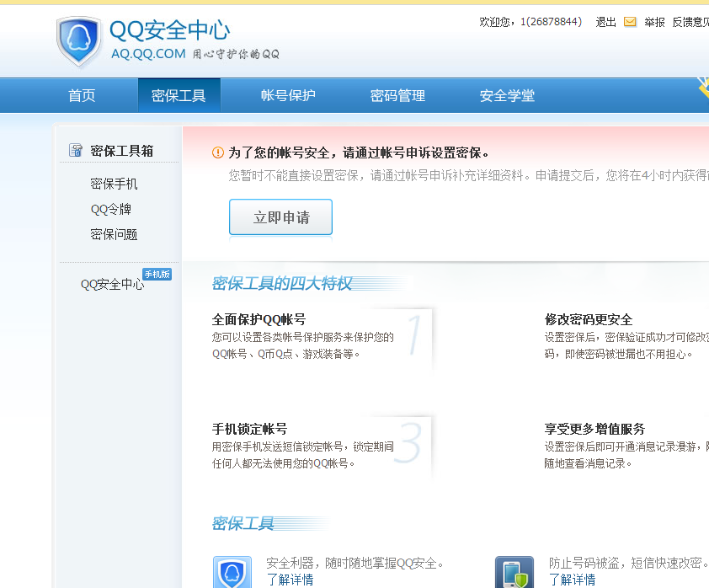Click the 享受更多增值服务 heading
The image size is (709, 588).
click(594, 429)
